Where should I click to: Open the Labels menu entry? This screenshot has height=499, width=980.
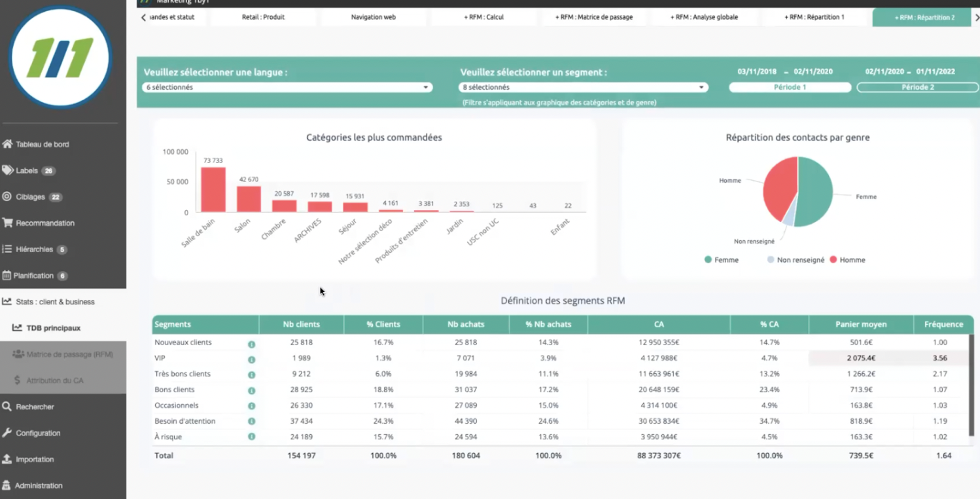point(27,170)
